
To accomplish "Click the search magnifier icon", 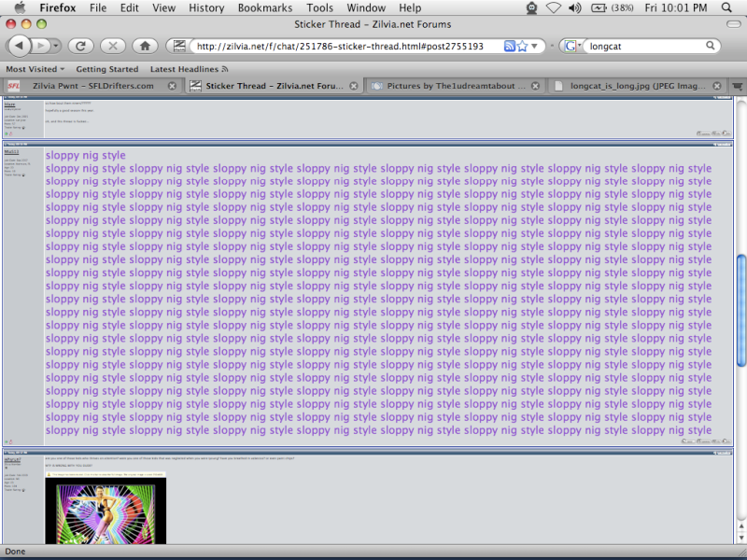I will 711,46.
